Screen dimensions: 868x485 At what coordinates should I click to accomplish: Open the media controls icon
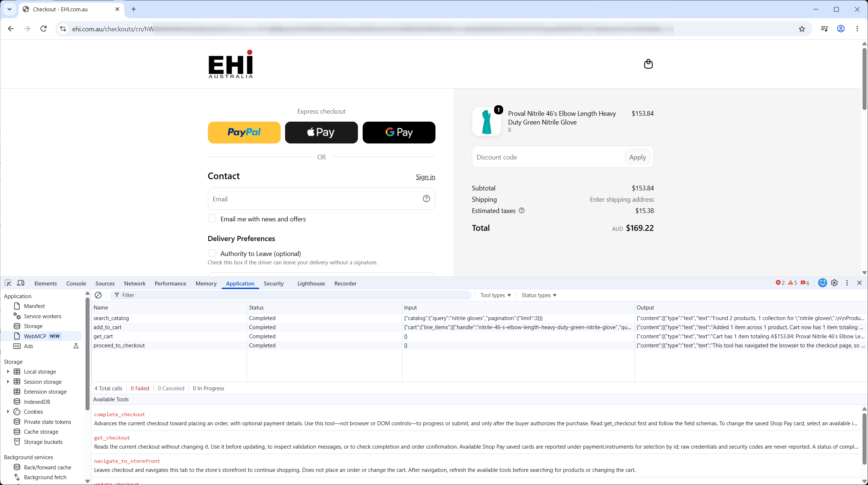(824, 29)
